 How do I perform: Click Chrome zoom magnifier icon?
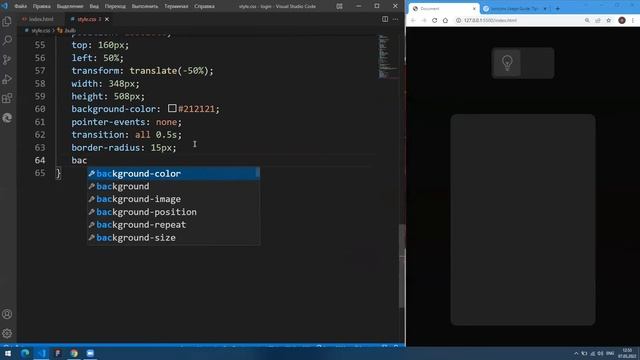coord(587,20)
